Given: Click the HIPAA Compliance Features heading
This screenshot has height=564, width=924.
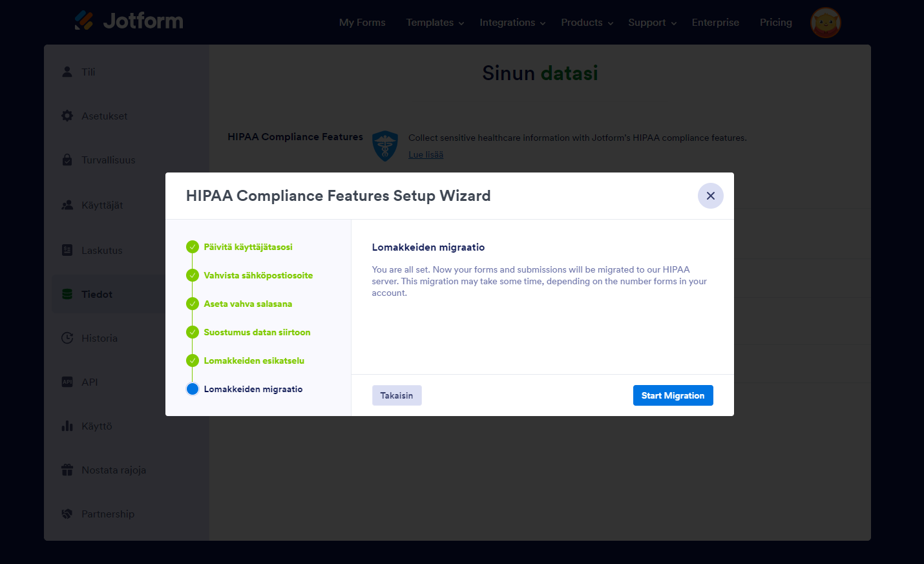Looking at the screenshot, I should [295, 137].
